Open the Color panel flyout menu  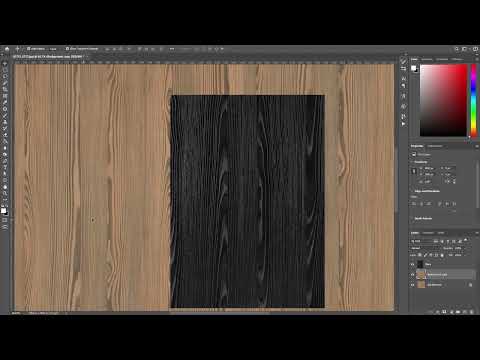click(x=477, y=59)
